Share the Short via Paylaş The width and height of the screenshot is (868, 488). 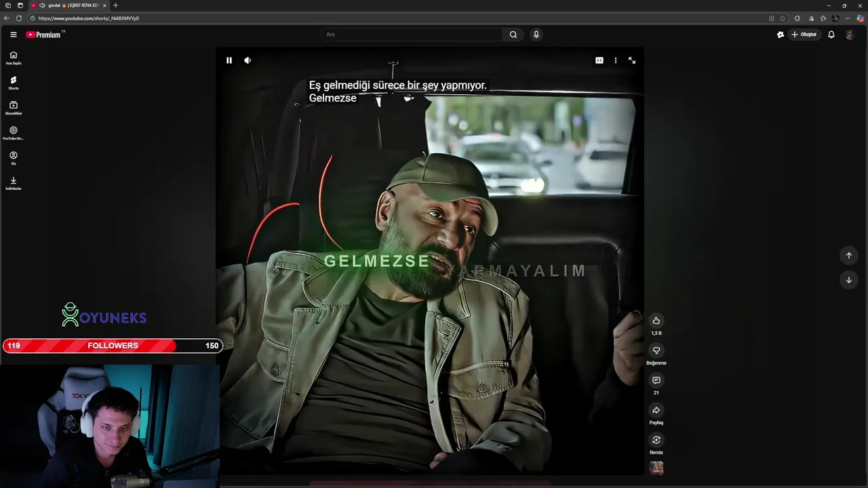click(656, 410)
